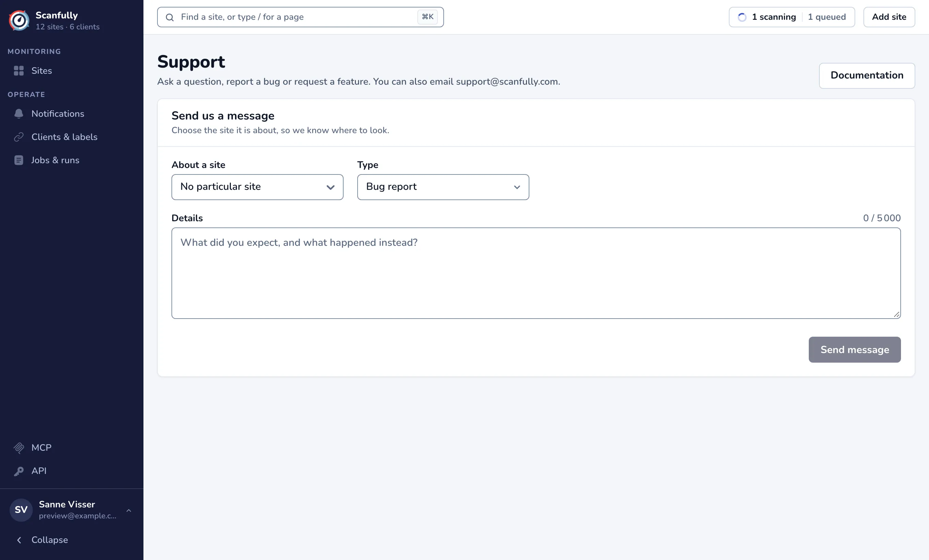Click the ⌘K shortcut badge
This screenshot has width=929, height=560.
tap(427, 17)
